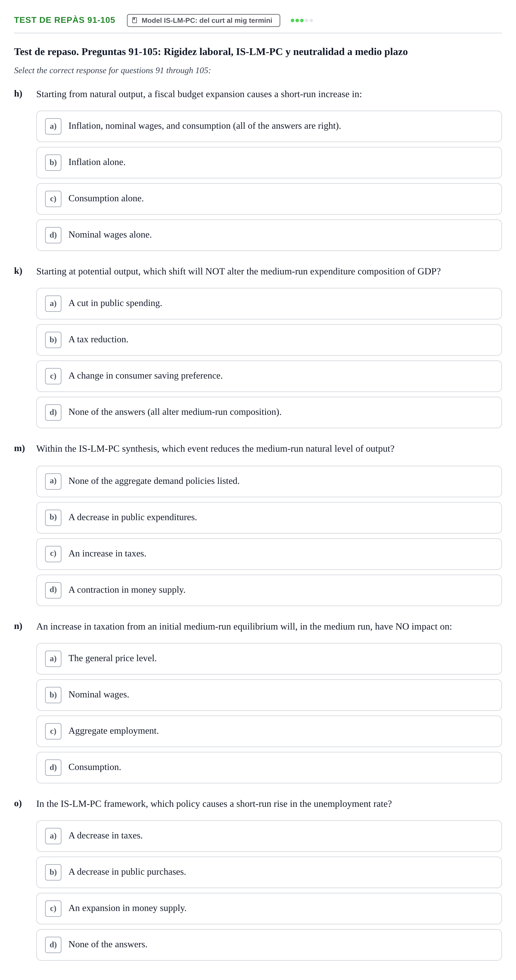Select 'Nominal wages alone' option
This screenshot has width=516, height=980.
(269, 235)
